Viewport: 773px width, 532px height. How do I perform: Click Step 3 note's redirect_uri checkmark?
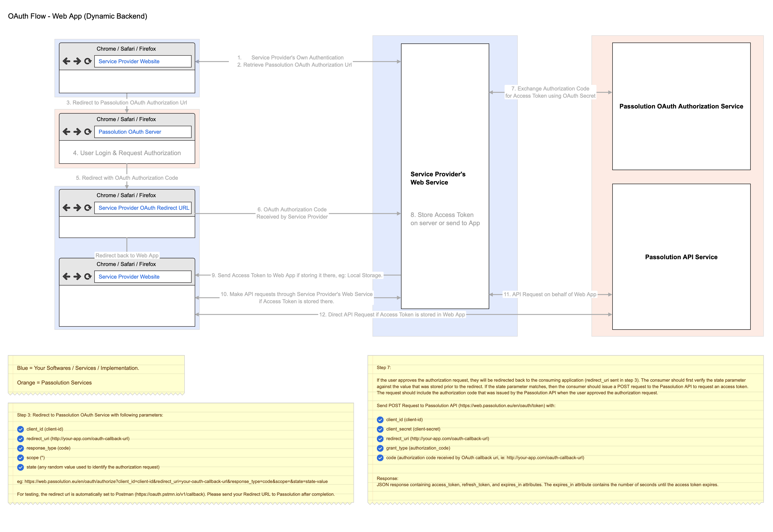pyautogui.click(x=20, y=439)
